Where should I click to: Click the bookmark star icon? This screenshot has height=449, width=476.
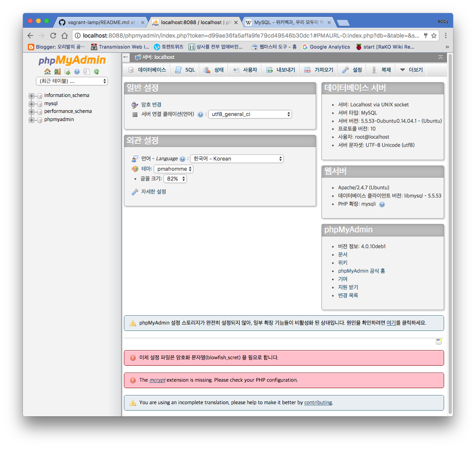(434, 36)
